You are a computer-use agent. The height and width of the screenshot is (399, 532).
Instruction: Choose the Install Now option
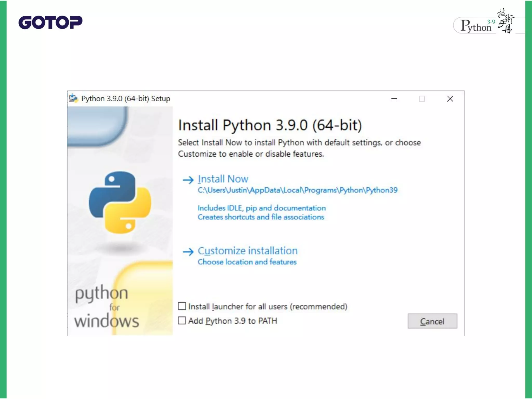pos(223,179)
